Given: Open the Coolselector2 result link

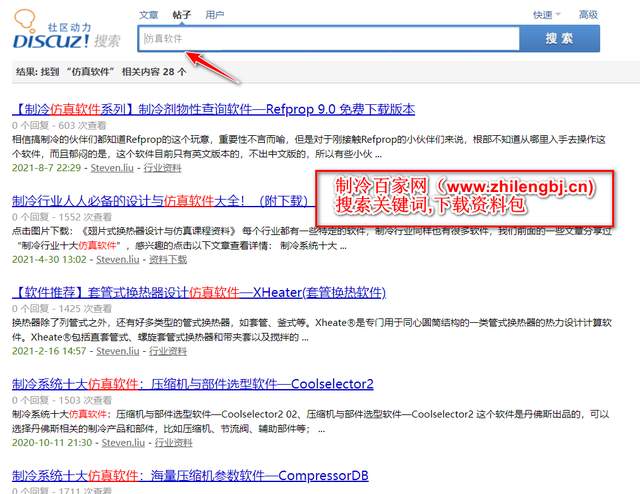Looking at the screenshot, I should point(193,384).
